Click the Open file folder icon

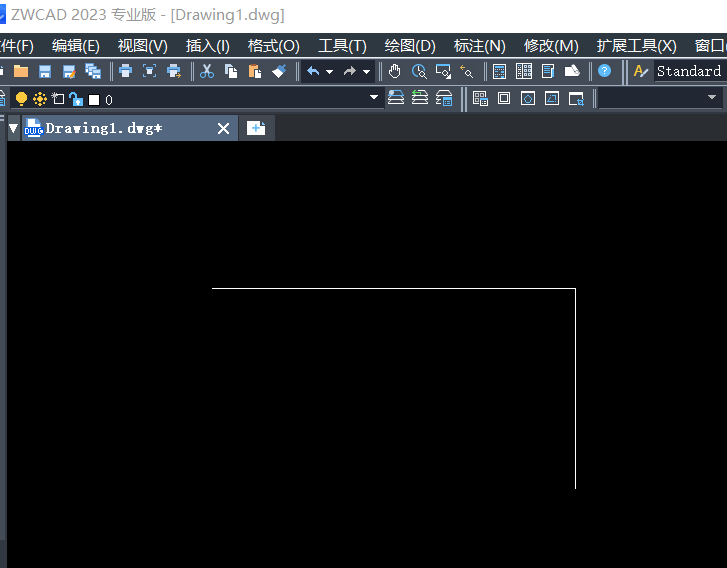pos(21,71)
